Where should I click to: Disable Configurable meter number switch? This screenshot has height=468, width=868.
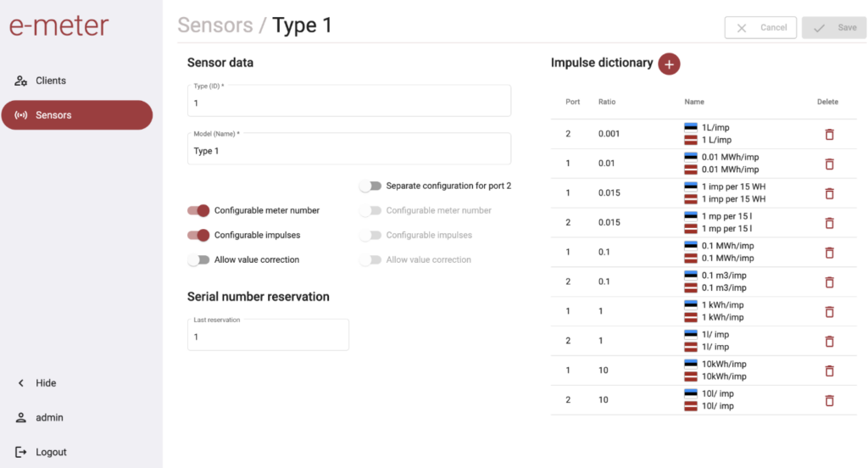(x=198, y=210)
